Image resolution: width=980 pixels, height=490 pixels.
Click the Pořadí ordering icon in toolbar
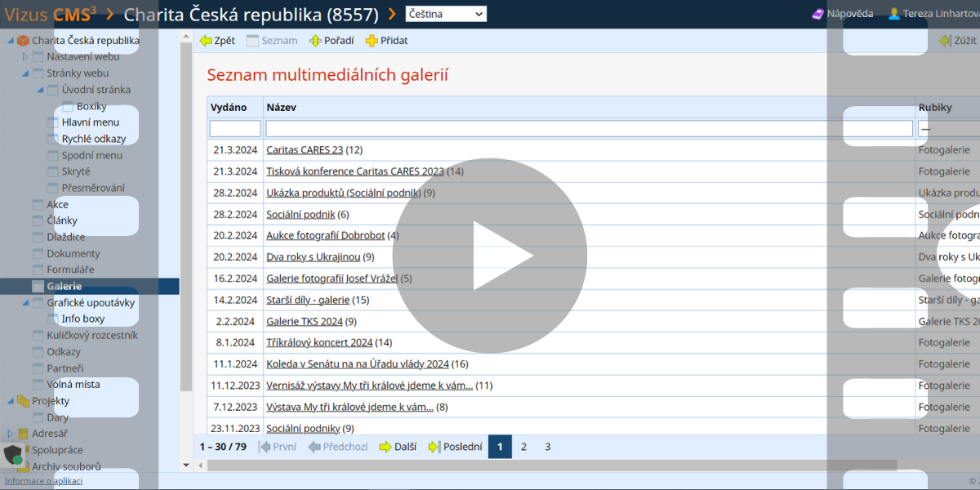[315, 41]
